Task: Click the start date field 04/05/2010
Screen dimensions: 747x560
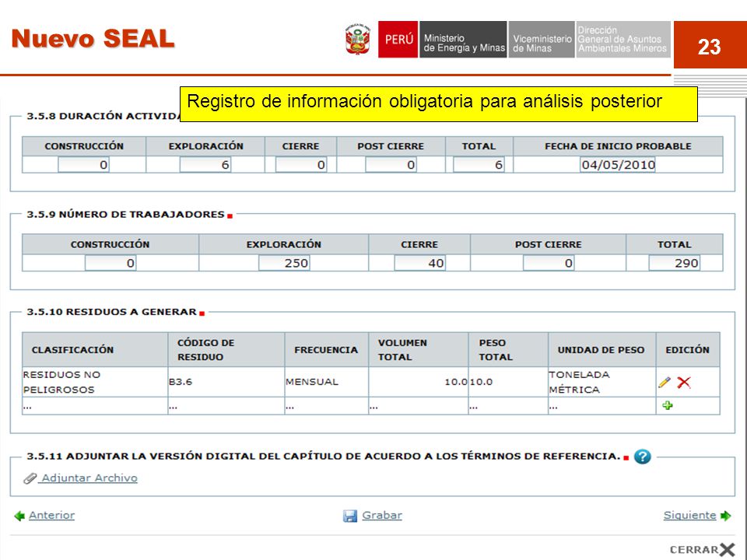Action: pyautogui.click(x=618, y=165)
